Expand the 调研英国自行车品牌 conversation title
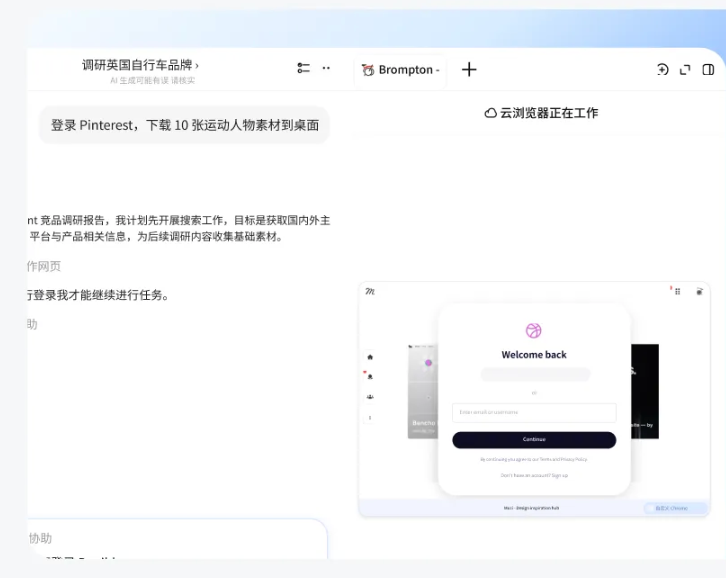This screenshot has width=726, height=578. pos(140,65)
